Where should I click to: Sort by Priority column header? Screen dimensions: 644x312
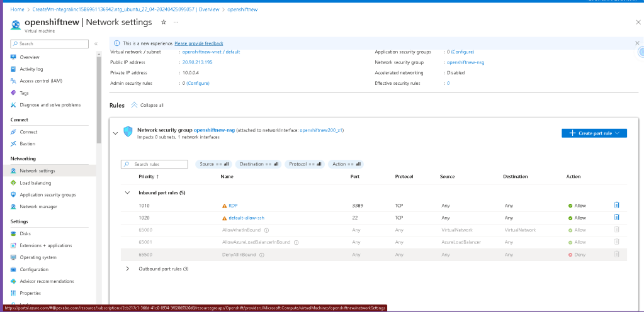[149, 177]
